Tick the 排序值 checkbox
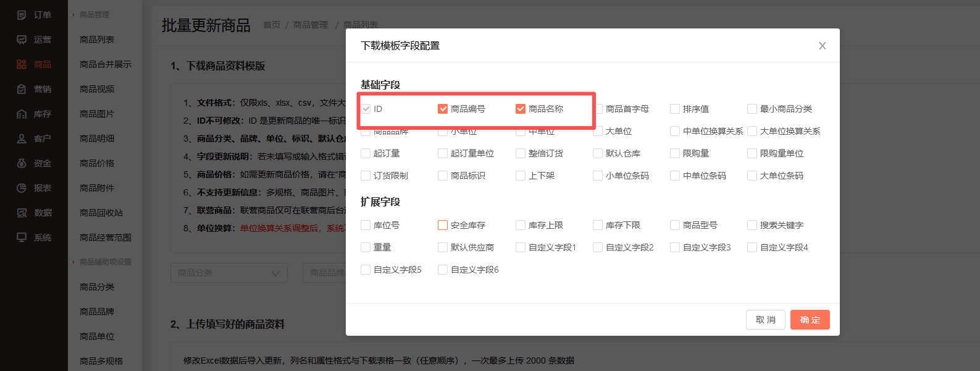Image resolution: width=980 pixels, height=371 pixels. 675,109
